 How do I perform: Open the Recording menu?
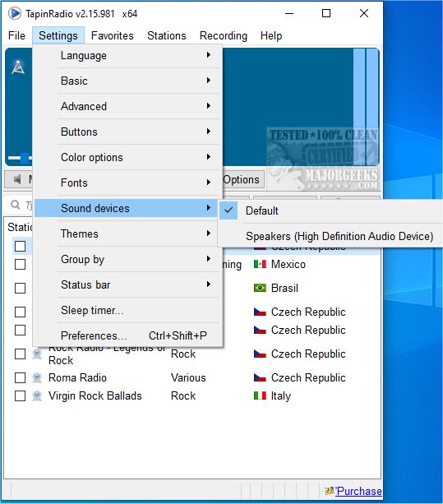tap(224, 35)
